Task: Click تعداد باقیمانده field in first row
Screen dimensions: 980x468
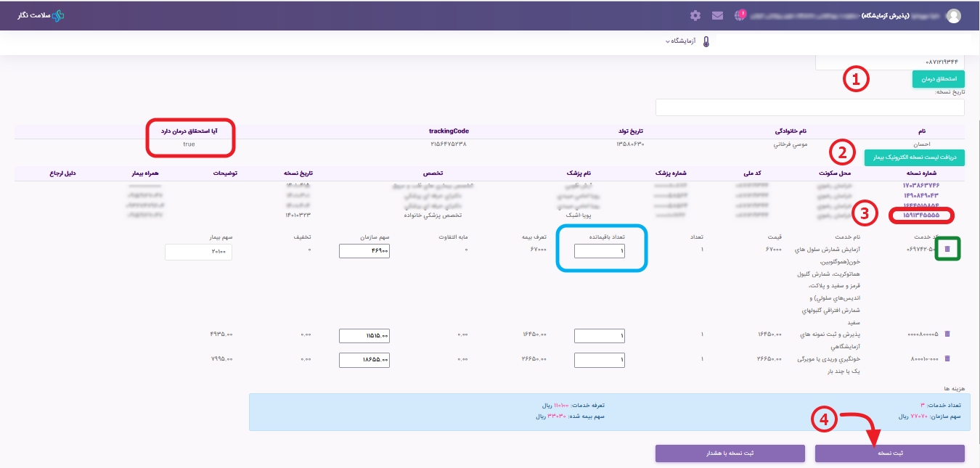Action: point(599,251)
